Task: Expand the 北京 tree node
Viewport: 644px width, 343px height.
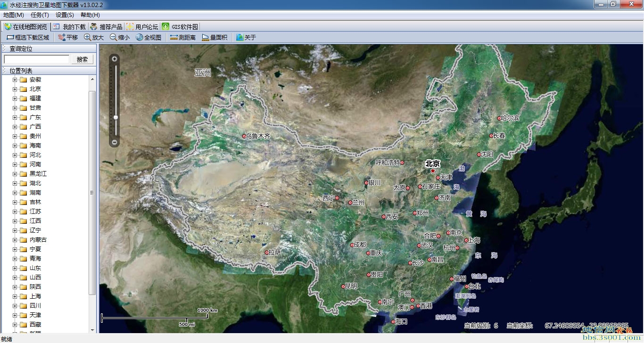Action: (15, 89)
